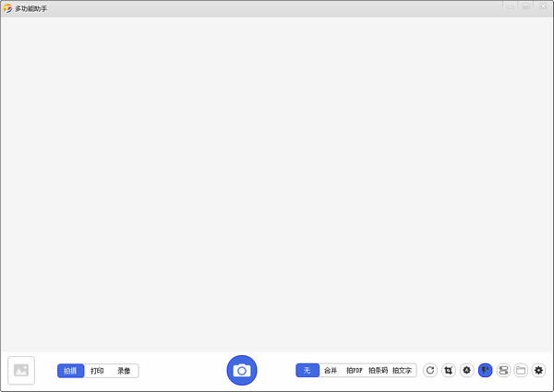Minimize the 多功能助手 window
The height and width of the screenshot is (392, 554).
point(511,6)
